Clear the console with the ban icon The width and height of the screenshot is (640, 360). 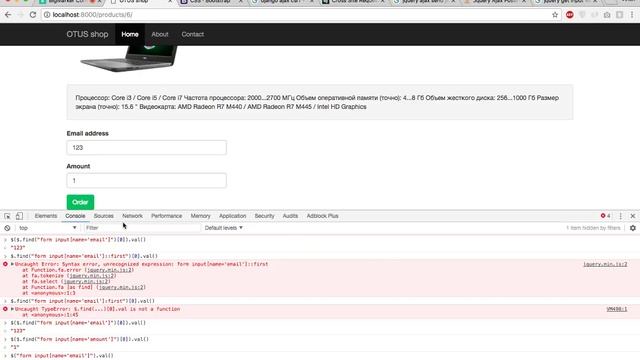[7, 228]
